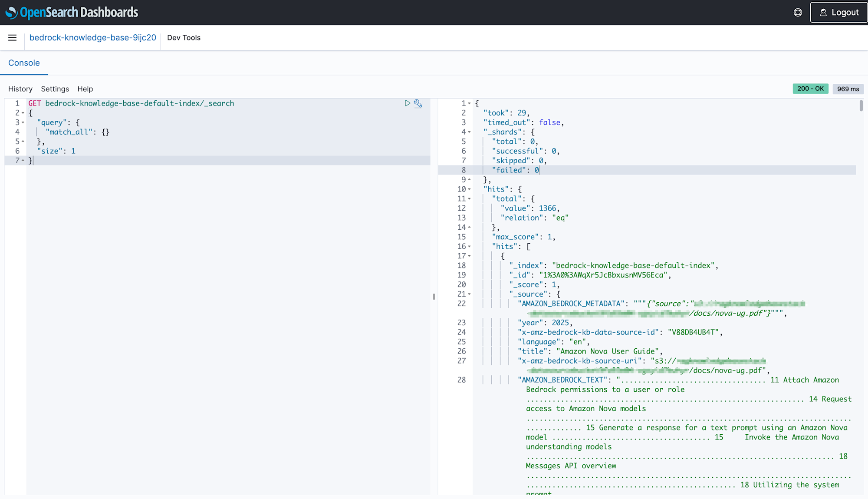Click the 200 - OK status badge
The height and width of the screenshot is (499, 868).
tap(810, 89)
